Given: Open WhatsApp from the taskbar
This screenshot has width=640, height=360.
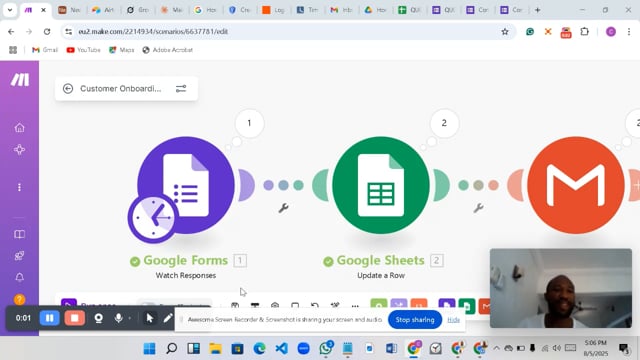Looking at the screenshot, I should (326, 349).
